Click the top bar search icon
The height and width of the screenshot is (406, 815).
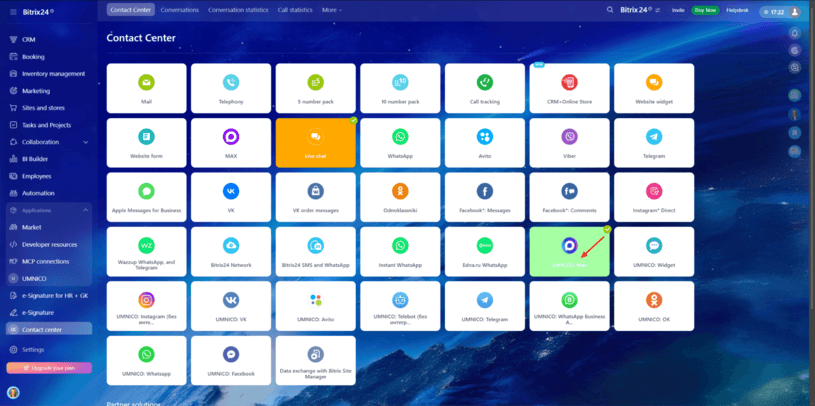[x=610, y=10]
